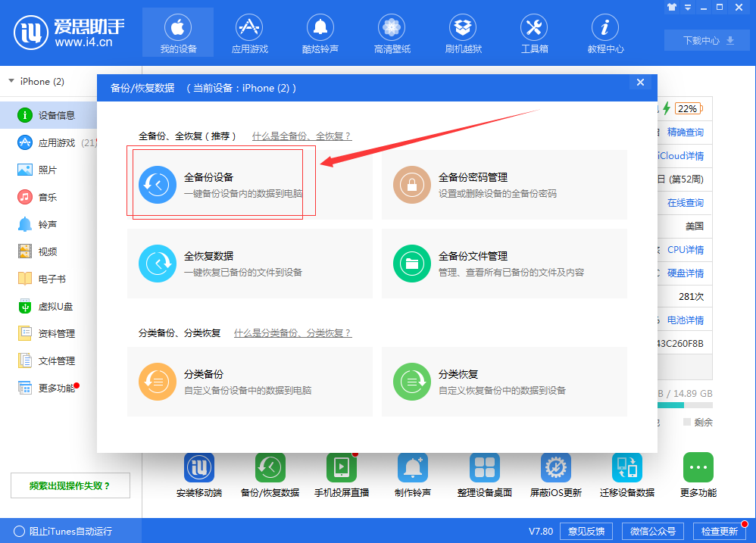Click the 281次 charge count value
This screenshot has height=543, width=756.
[x=691, y=297]
